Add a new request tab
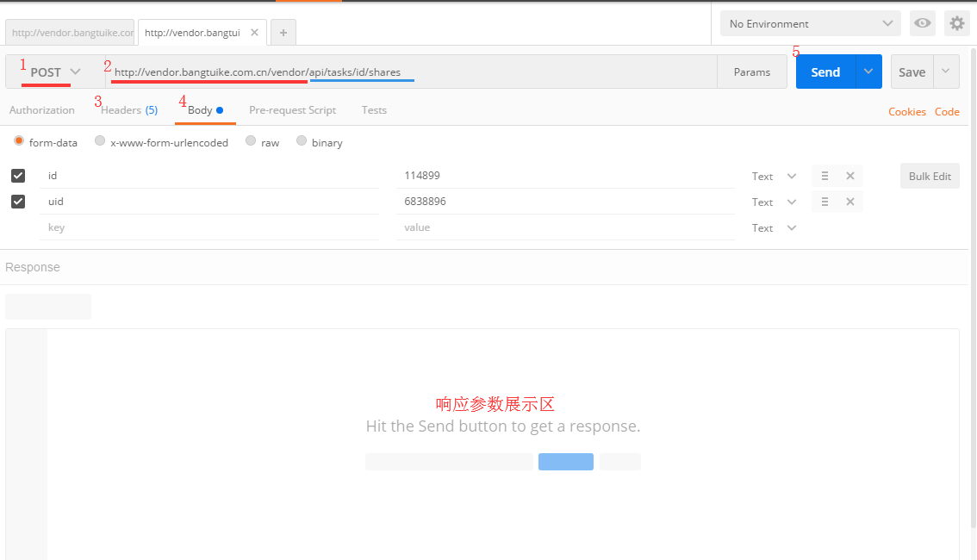The image size is (977, 560). point(283,33)
